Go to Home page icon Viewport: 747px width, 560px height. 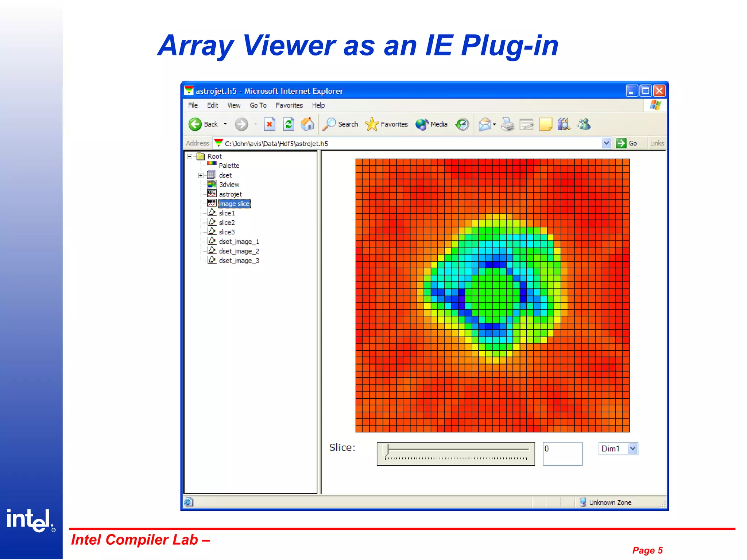pos(307,124)
